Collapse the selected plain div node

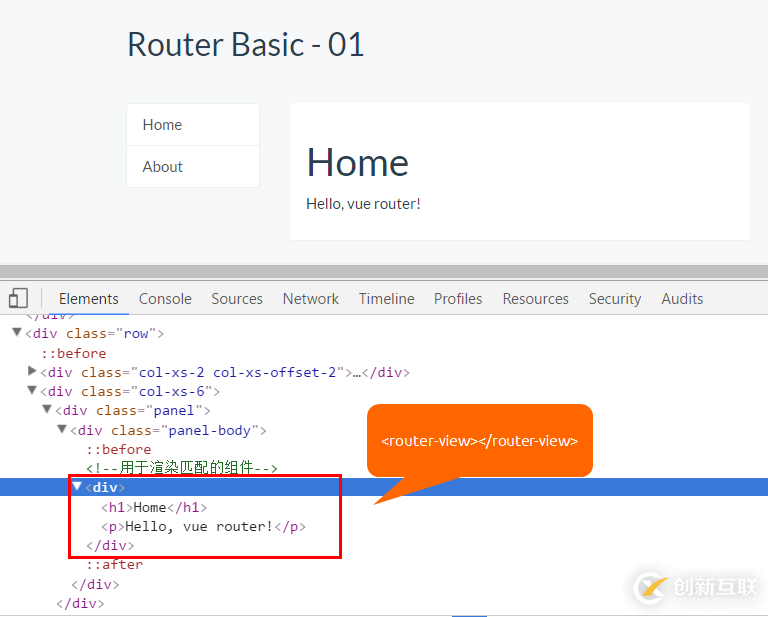77,486
